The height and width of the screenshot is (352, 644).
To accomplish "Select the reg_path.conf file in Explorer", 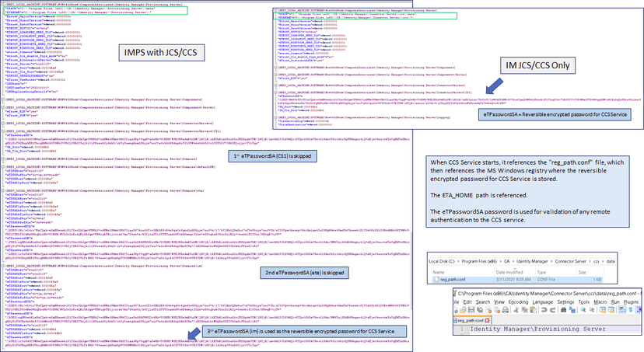I will pos(454,279).
